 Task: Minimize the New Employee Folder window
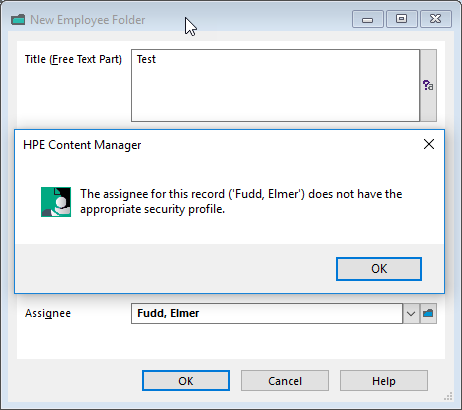pyautogui.click(x=368, y=19)
